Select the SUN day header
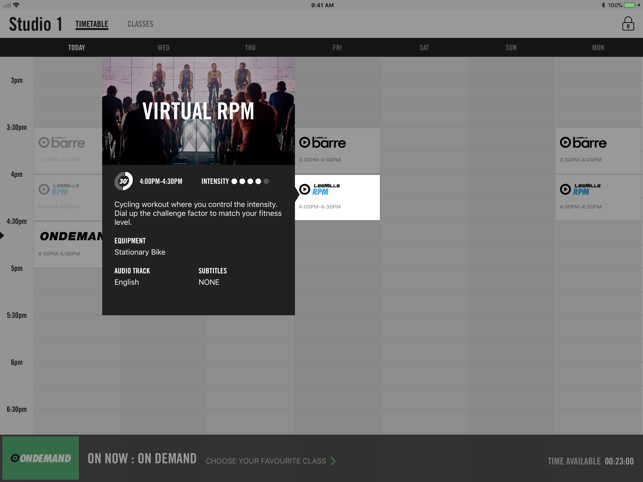Image resolution: width=643 pixels, height=482 pixels. (x=511, y=48)
